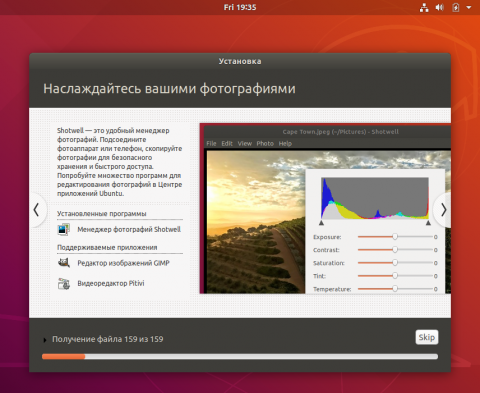
Task: Click the 'Temperature:' label
Action: 332,289
